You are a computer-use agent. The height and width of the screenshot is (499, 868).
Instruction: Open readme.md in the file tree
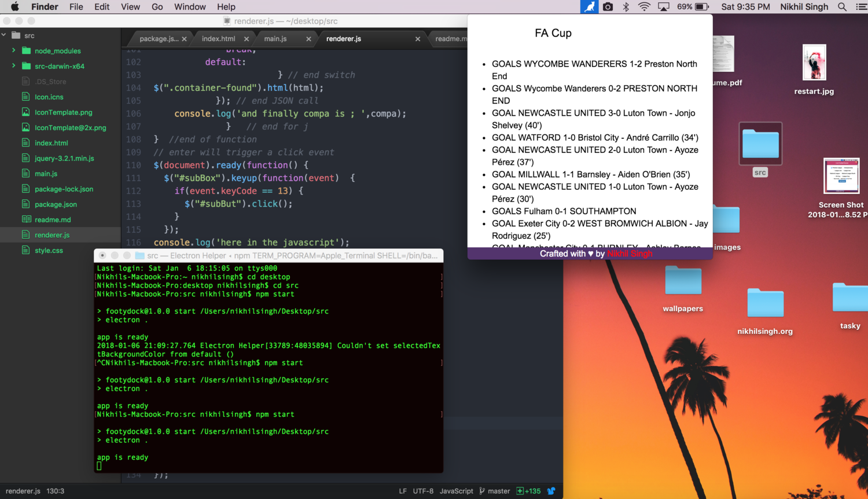pyautogui.click(x=53, y=219)
